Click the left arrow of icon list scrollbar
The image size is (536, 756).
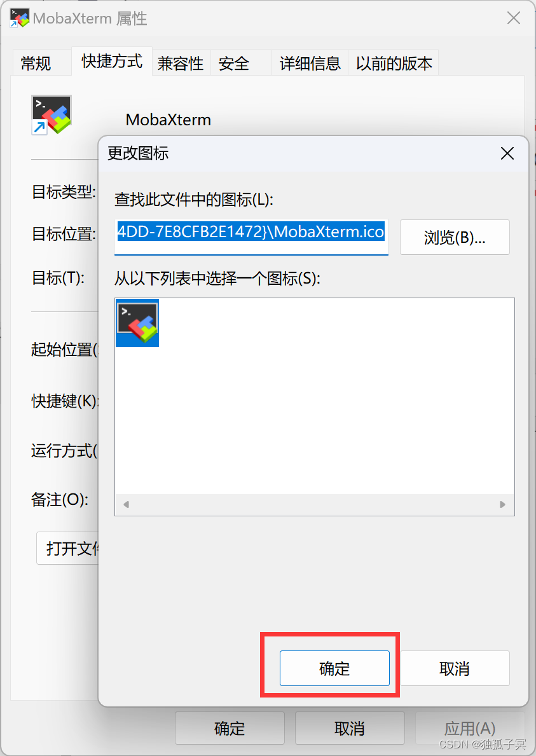[126, 504]
